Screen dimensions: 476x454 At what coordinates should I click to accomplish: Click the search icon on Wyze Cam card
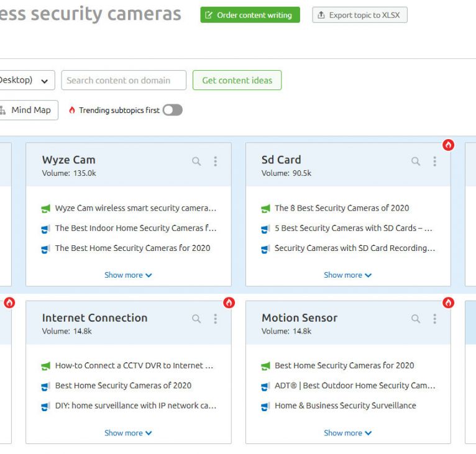coord(196,161)
